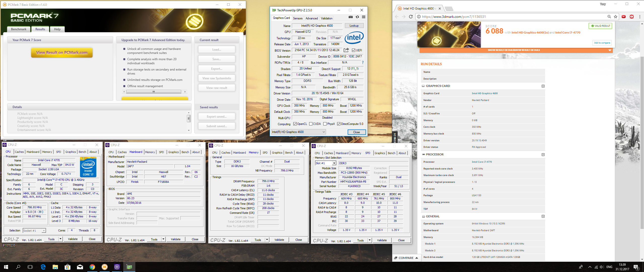The height and width of the screenshot is (272, 644).
Task: Open the Windows Start menu
Action: pos(6,267)
